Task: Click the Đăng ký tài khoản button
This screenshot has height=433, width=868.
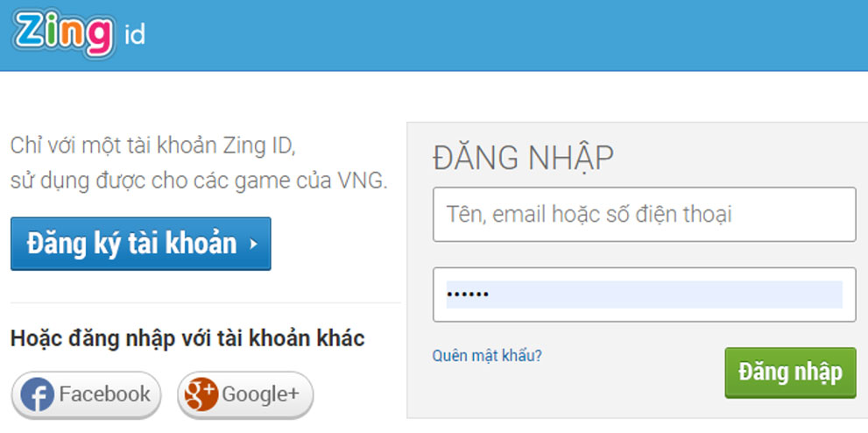Action: 141,244
